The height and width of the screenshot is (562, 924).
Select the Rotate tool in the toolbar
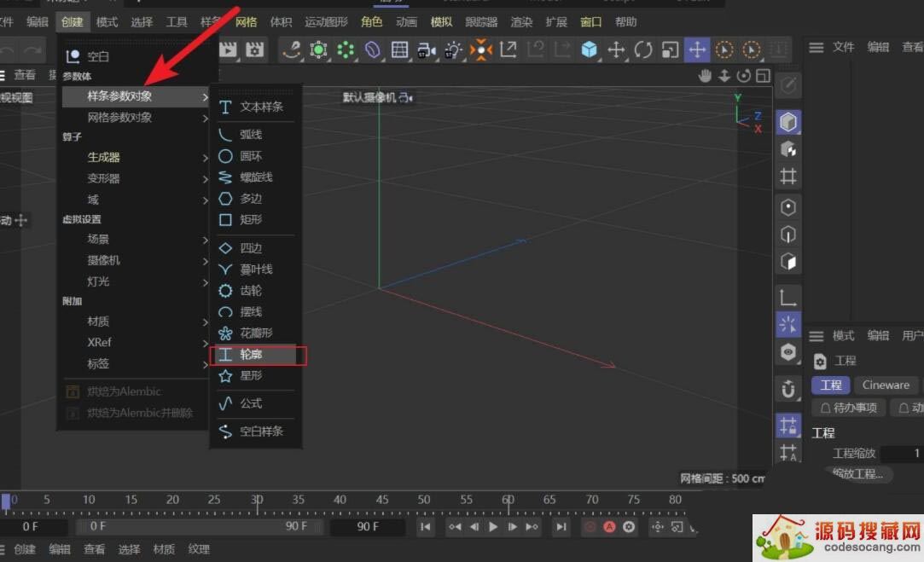click(645, 50)
